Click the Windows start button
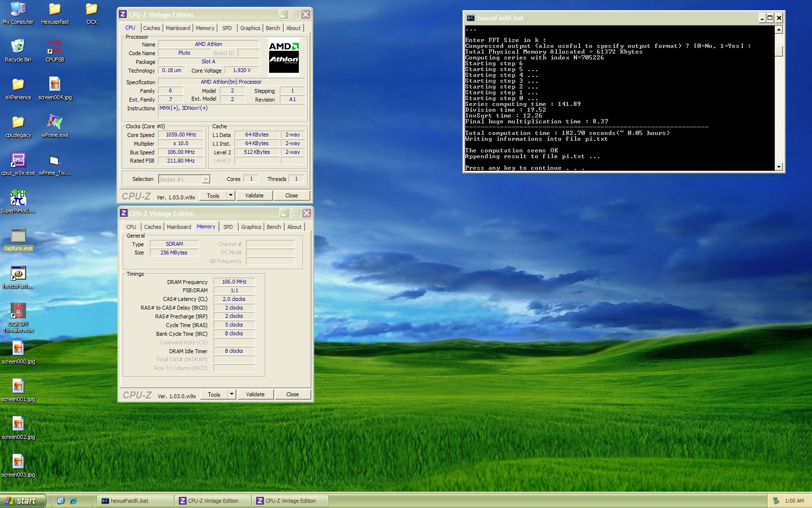 [x=23, y=501]
